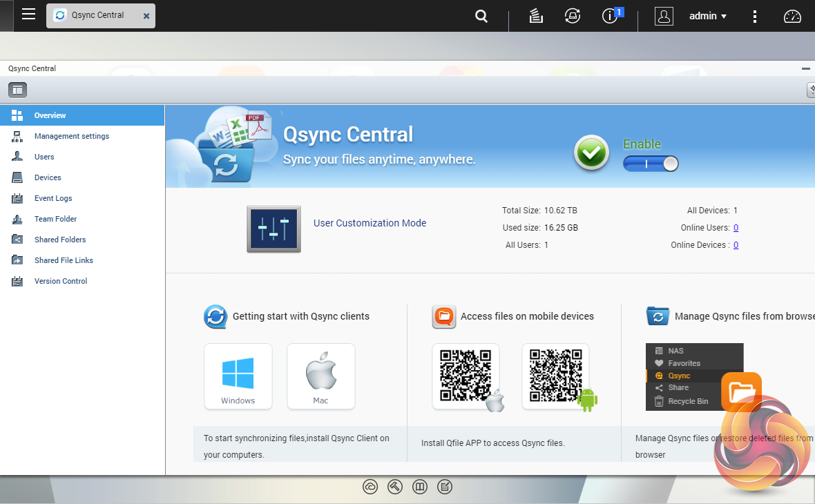Screen dimensions: 815x504
Task: Click the search magnifier icon
Action: [481, 16]
